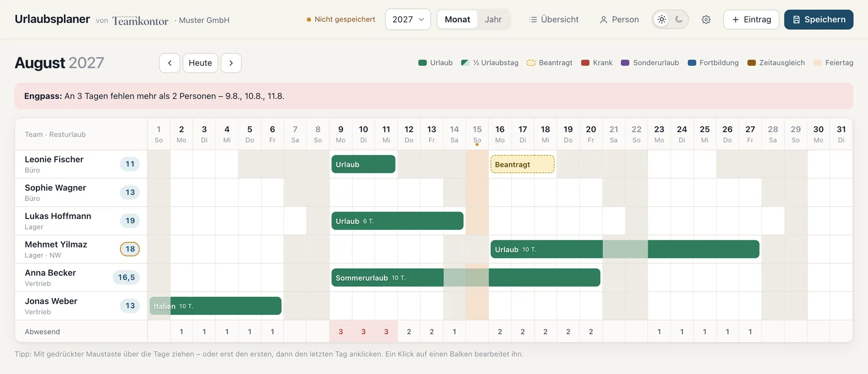Click the Krank legend swatch
This screenshot has width=868, height=374.
click(585, 63)
